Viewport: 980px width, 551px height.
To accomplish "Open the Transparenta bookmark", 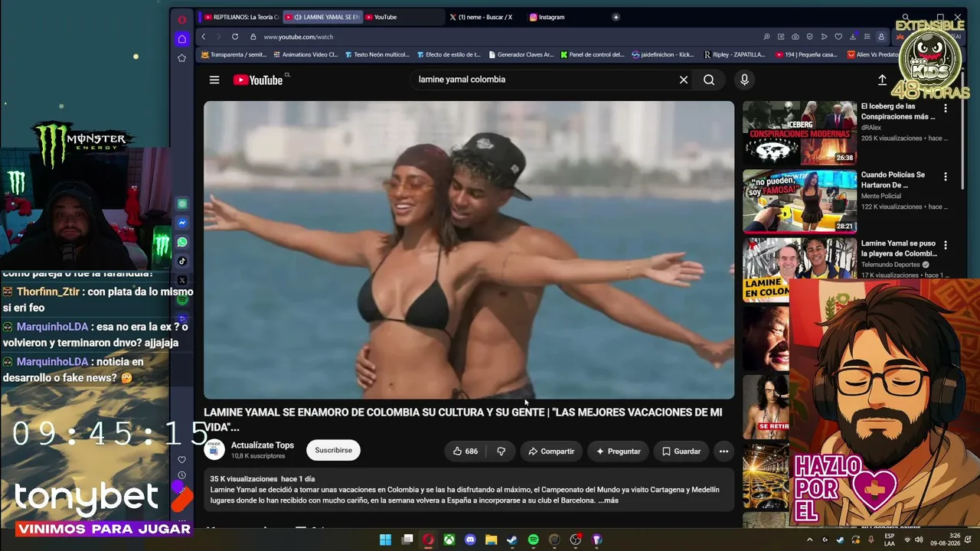I will coord(234,55).
